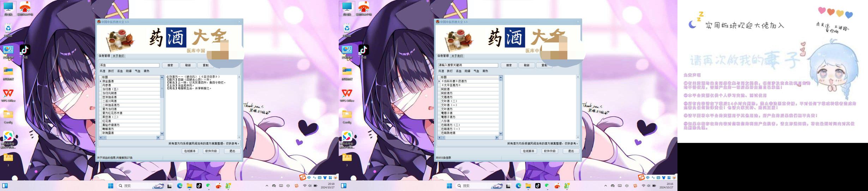Click 搜索 button beside empty keyword field

[509, 65]
